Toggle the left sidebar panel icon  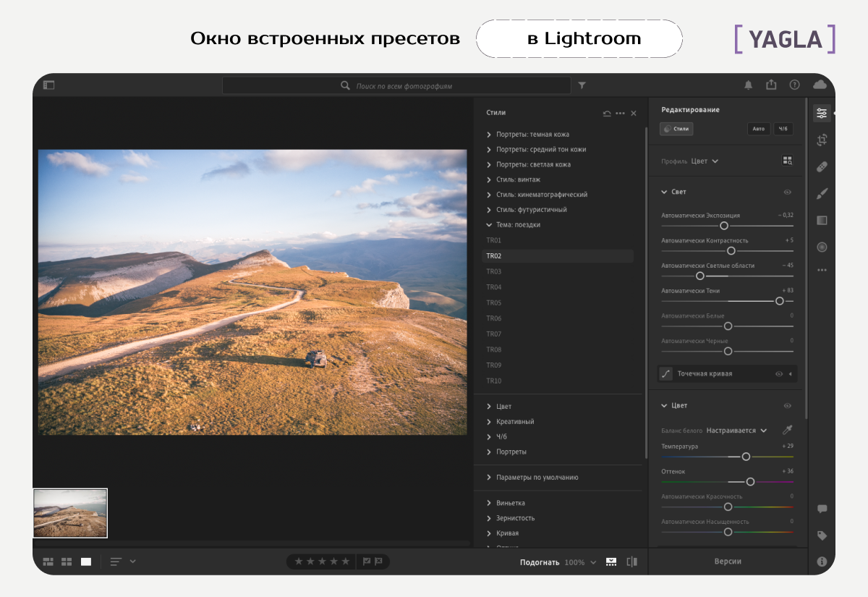48,85
